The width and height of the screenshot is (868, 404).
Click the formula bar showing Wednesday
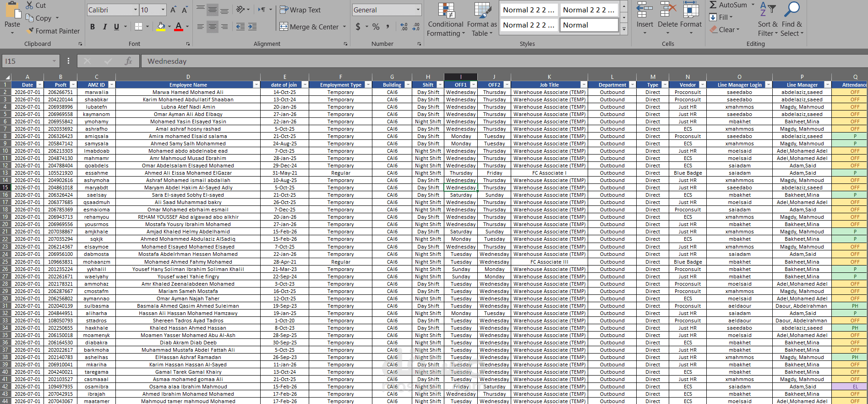click(x=504, y=61)
